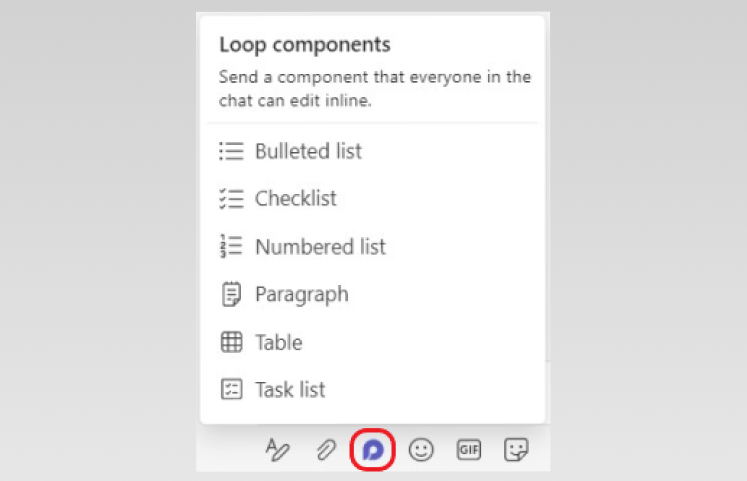Screen dimensions: 747x481
Task: Click the Attach file paperclip icon
Action: point(326,450)
